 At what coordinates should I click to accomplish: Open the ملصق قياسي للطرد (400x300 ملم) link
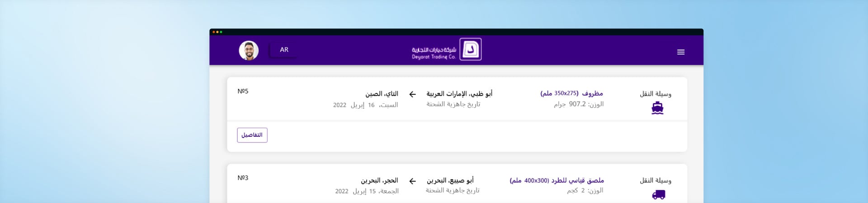tap(557, 180)
